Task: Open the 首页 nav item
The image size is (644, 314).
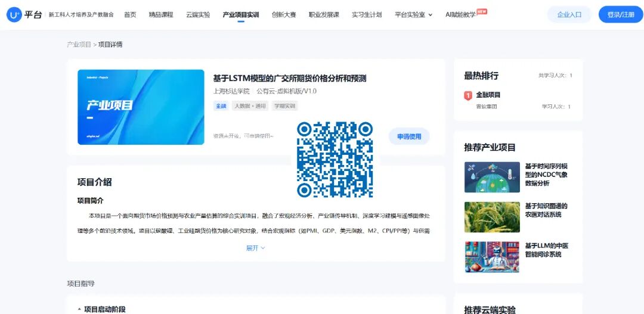Action: click(130, 15)
